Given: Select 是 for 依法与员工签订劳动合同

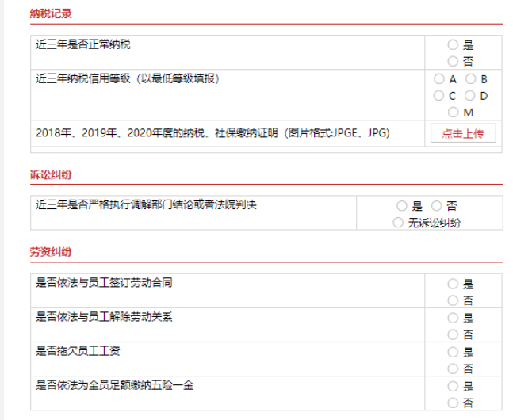Looking at the screenshot, I should [x=453, y=284].
